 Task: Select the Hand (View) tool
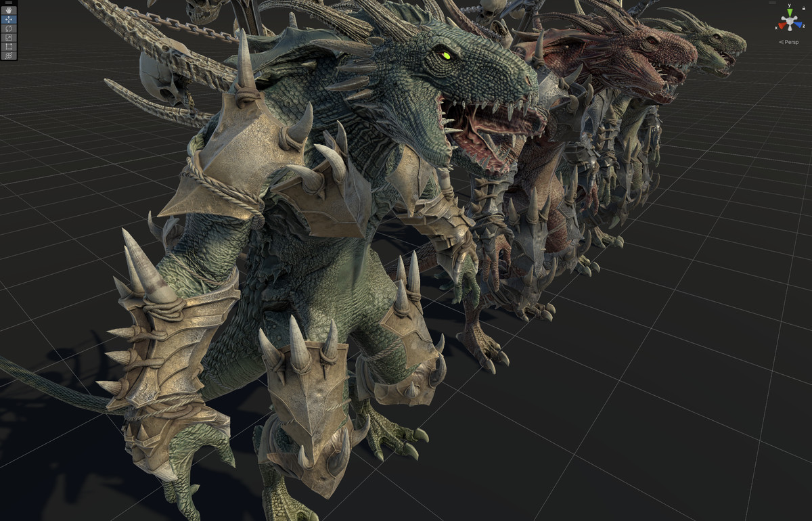9,11
